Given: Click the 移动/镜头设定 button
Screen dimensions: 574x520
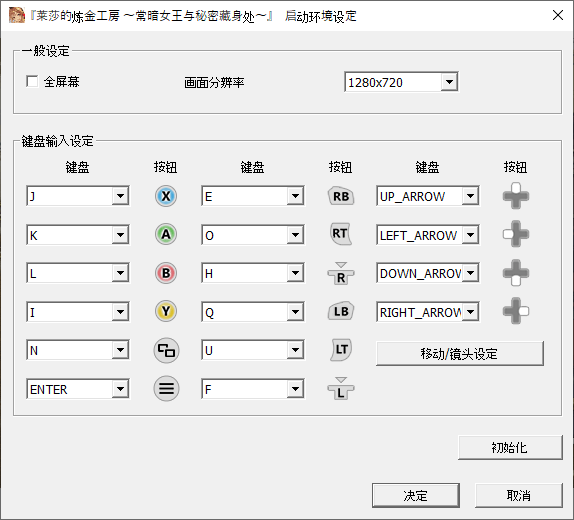Looking at the screenshot, I should [x=460, y=354].
